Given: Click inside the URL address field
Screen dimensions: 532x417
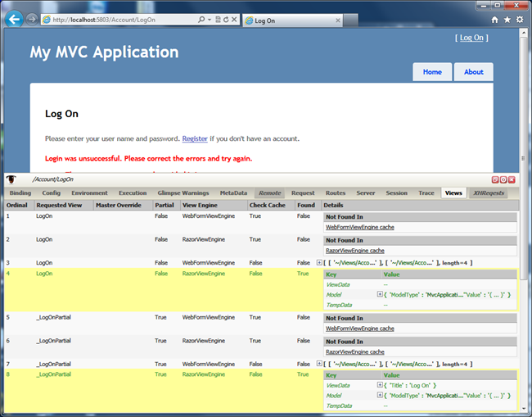Looking at the screenshot, I should click(x=123, y=19).
